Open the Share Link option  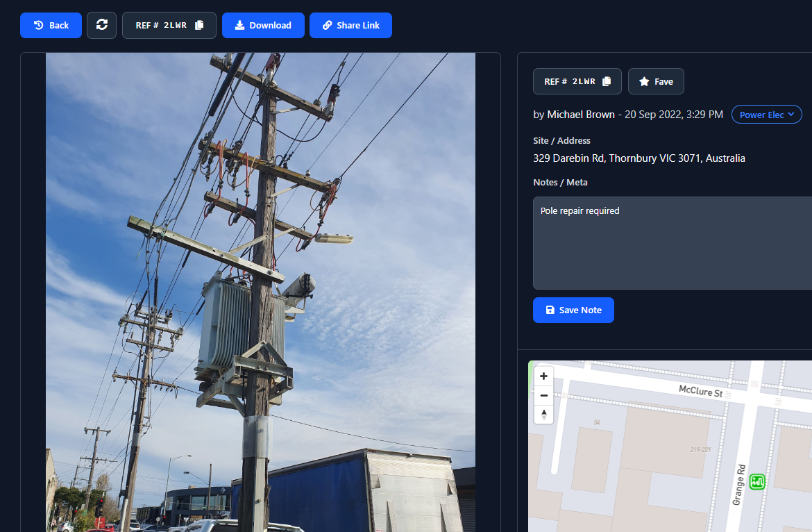click(x=350, y=26)
